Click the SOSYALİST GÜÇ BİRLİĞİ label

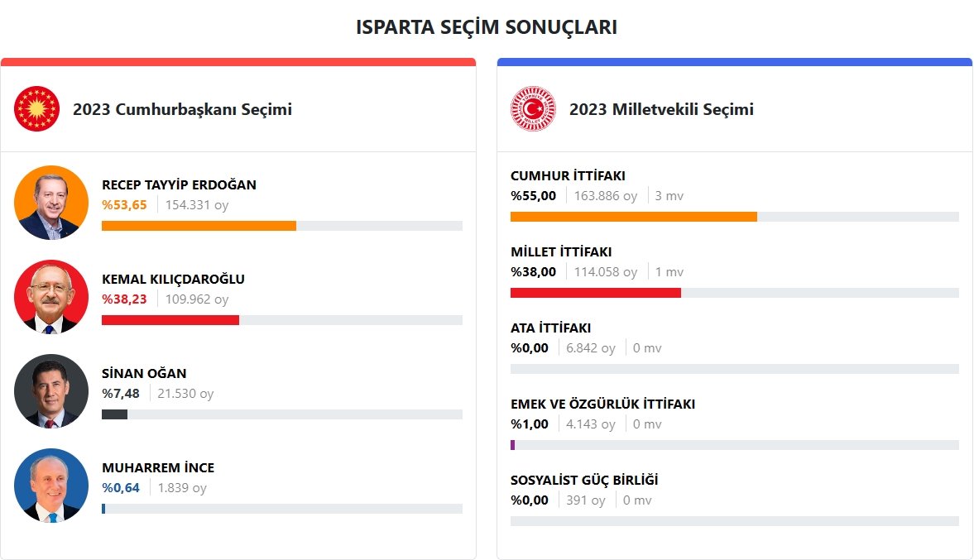[x=584, y=480]
